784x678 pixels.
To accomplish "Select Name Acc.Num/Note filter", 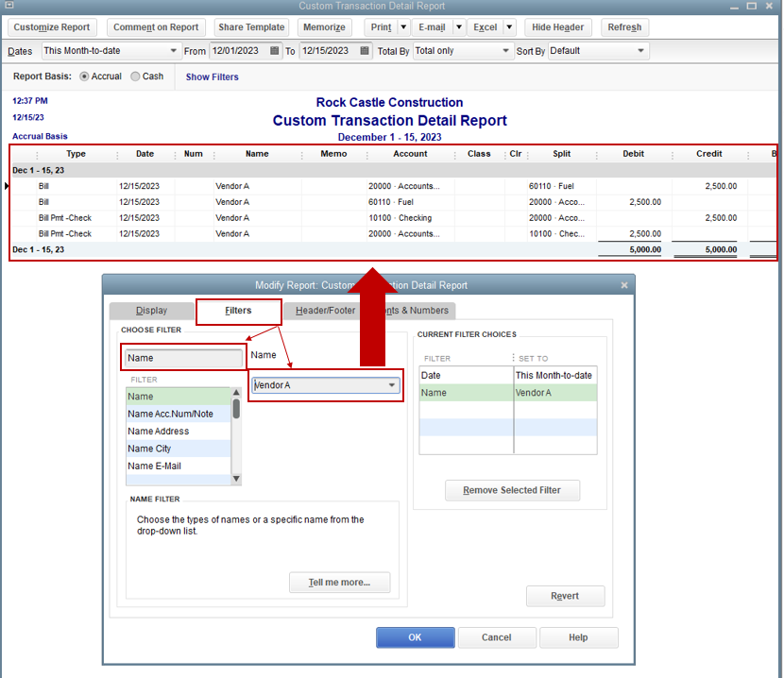I will click(179, 414).
